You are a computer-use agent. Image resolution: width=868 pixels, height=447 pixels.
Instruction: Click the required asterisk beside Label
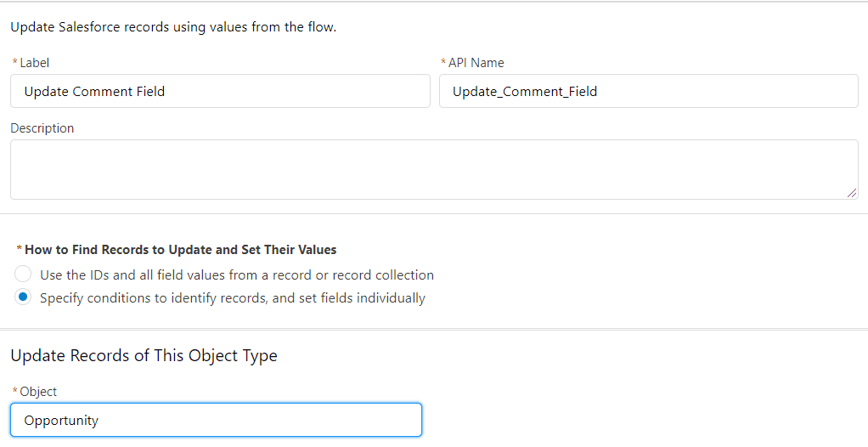click(15, 61)
